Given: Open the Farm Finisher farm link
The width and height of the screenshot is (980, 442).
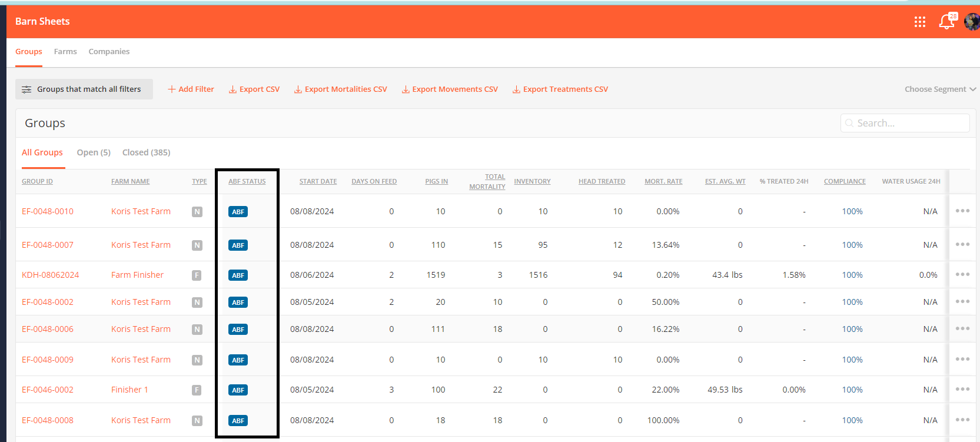Looking at the screenshot, I should [137, 275].
